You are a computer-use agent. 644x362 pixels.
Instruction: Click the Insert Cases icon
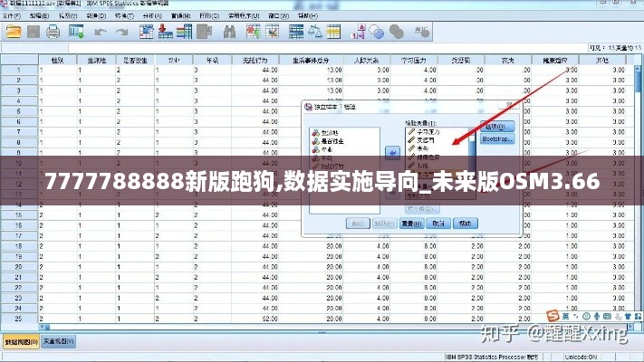[x=253, y=32]
